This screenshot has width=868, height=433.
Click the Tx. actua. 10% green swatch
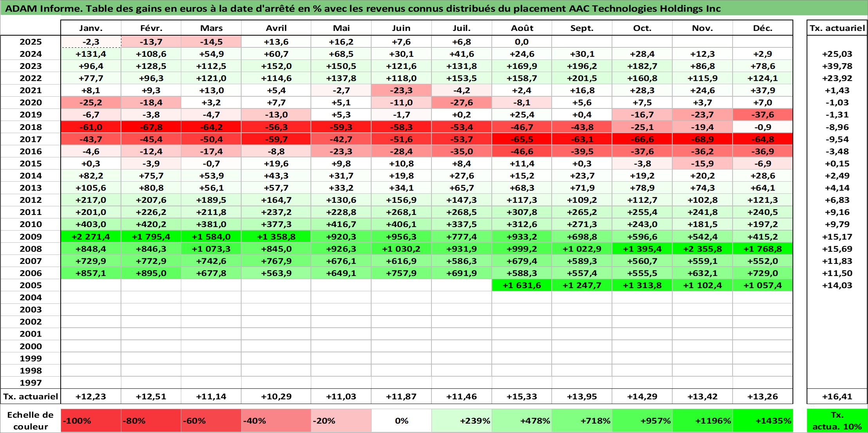pos(837,421)
